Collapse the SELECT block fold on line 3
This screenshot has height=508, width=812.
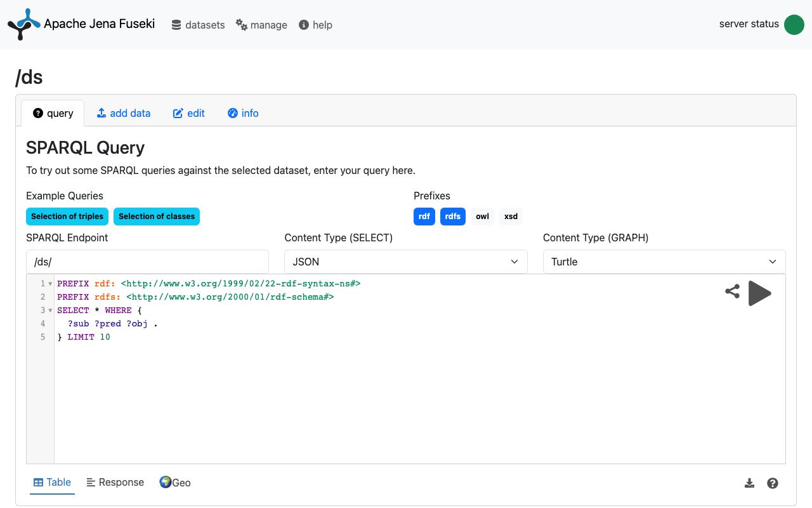coord(50,311)
